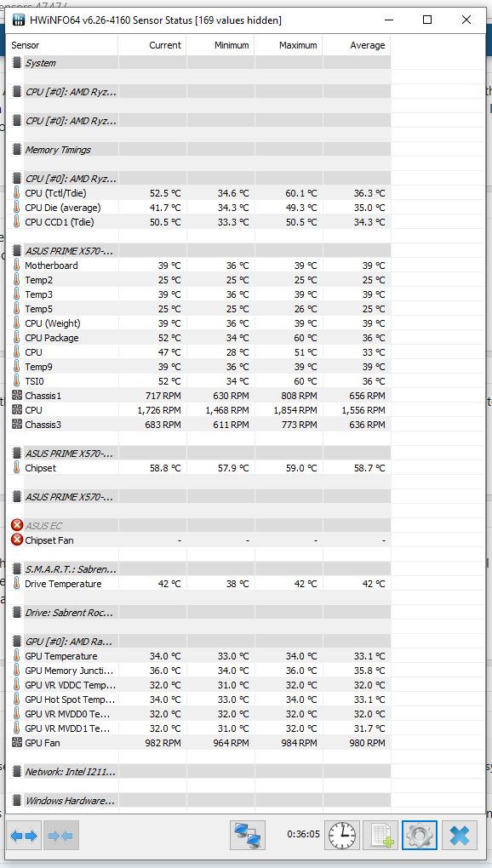Open the network remote monitoring icon
The height and width of the screenshot is (868, 492).
[248, 836]
